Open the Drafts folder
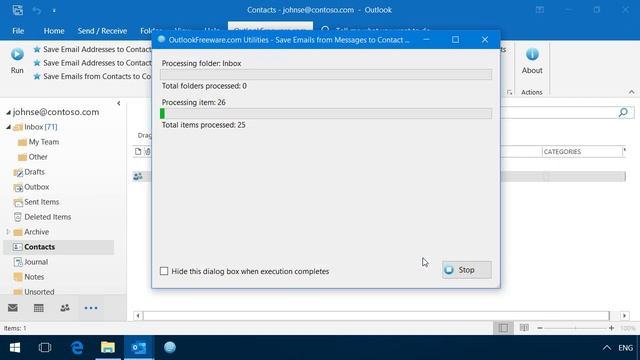The width and height of the screenshot is (640, 360). (34, 172)
